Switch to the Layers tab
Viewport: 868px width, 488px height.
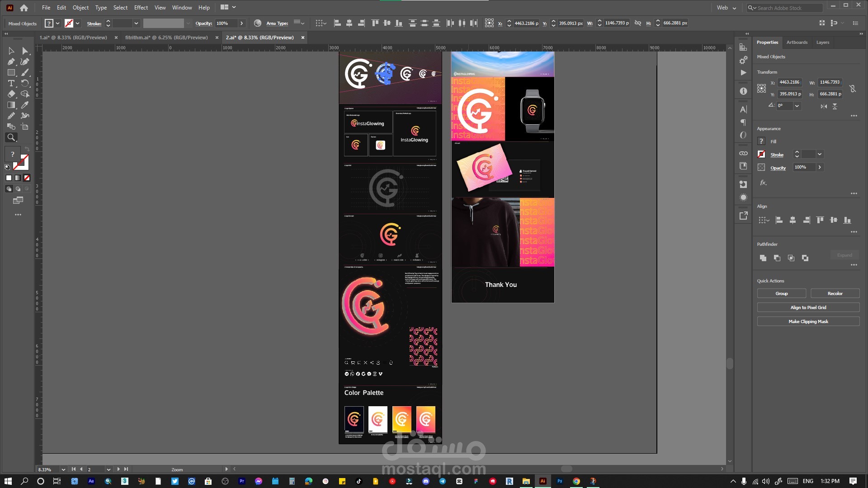822,42
